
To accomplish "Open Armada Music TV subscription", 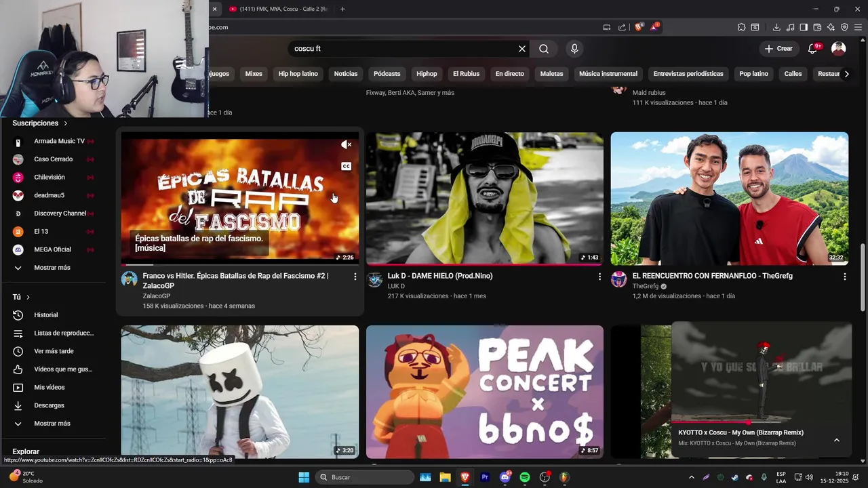I will click(54, 141).
